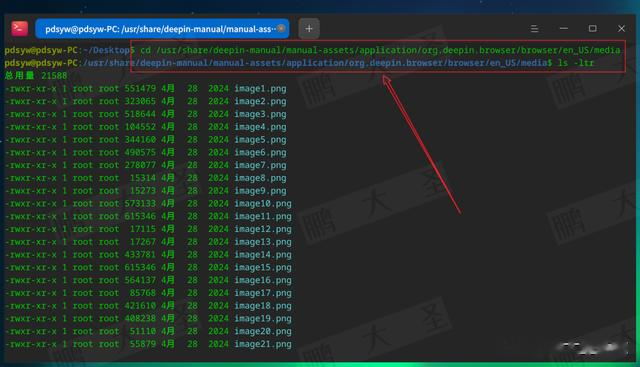The image size is (640, 367).
Task: Click the image21.png filename line
Action: [148, 344]
